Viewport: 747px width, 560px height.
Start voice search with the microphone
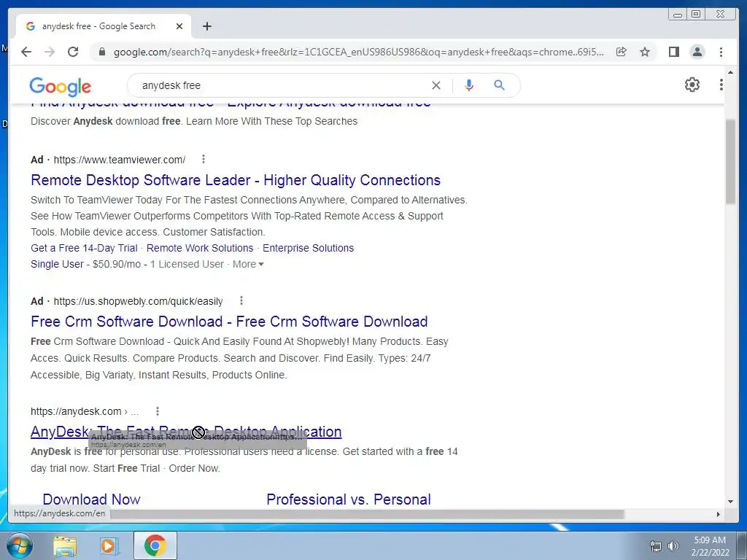click(469, 85)
